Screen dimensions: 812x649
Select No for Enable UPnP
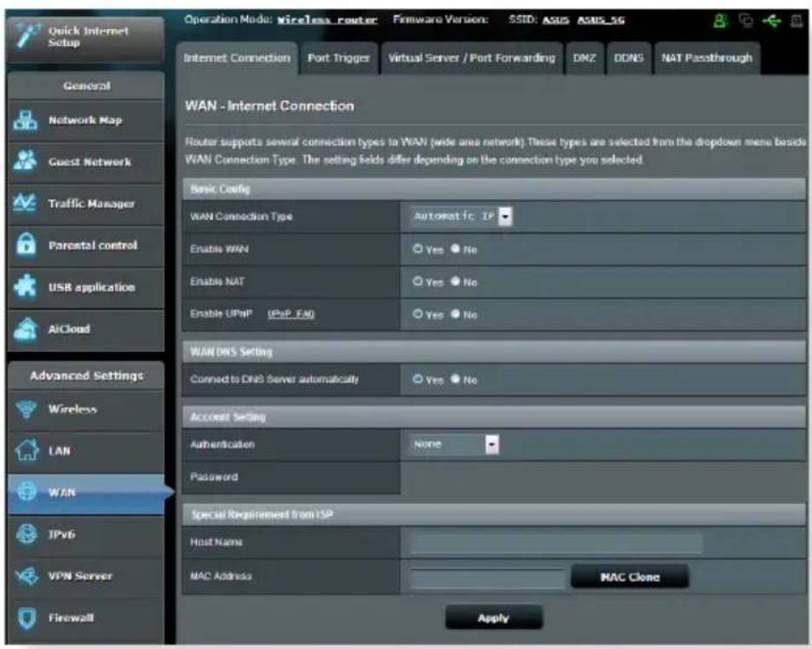(x=455, y=314)
